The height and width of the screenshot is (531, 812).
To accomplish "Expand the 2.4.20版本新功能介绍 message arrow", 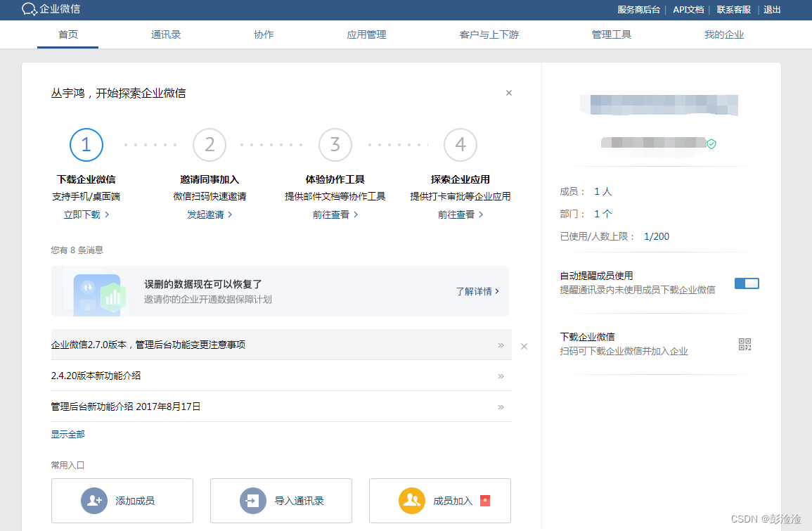I will click(501, 376).
